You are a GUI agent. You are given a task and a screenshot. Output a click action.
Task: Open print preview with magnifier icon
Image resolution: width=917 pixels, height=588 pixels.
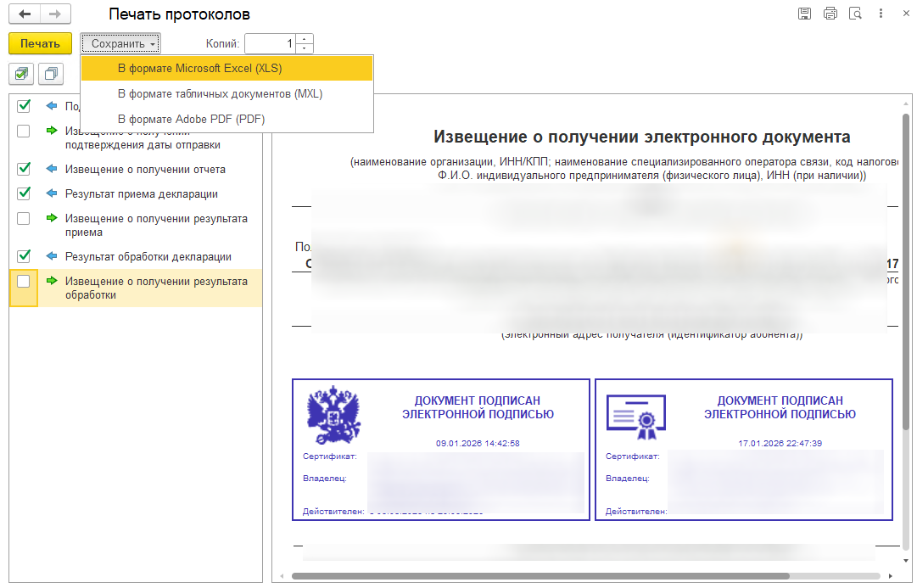855,14
